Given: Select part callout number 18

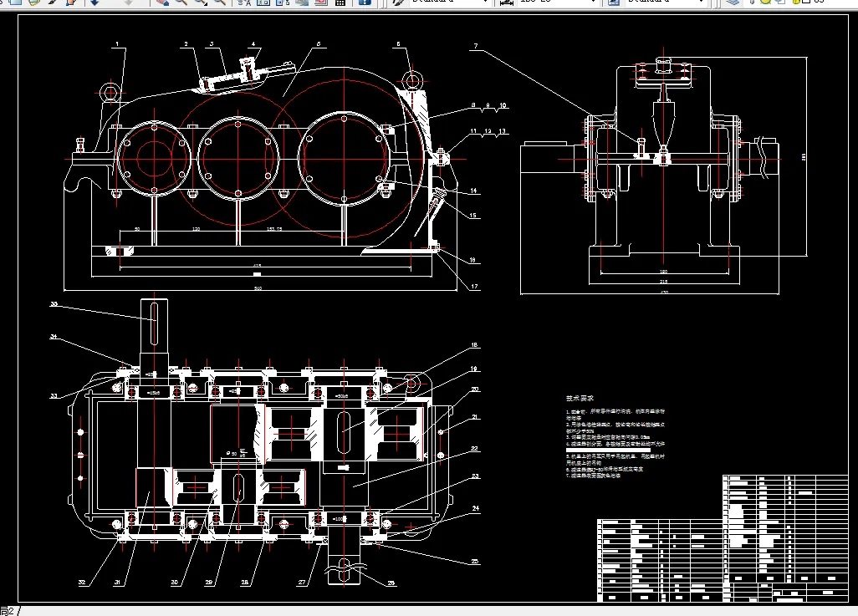Looking at the screenshot, I should [474, 345].
